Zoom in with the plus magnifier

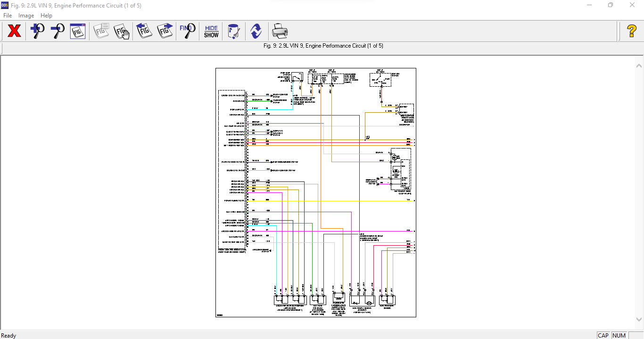click(37, 32)
